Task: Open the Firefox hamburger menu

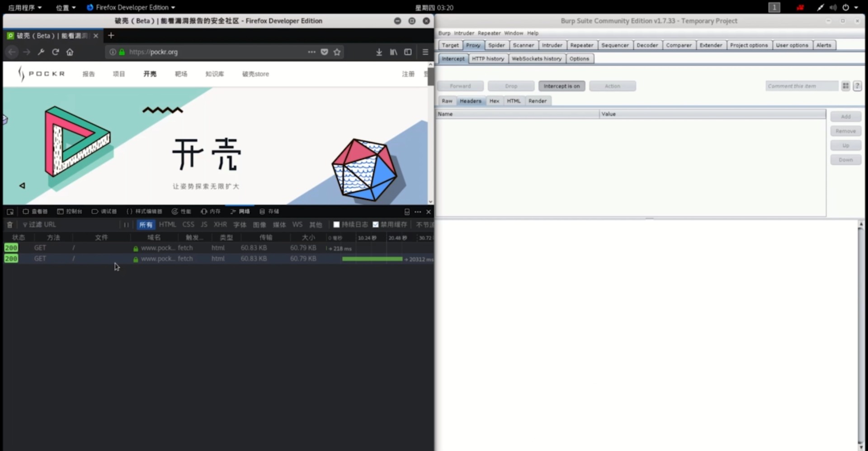Action: click(x=425, y=52)
